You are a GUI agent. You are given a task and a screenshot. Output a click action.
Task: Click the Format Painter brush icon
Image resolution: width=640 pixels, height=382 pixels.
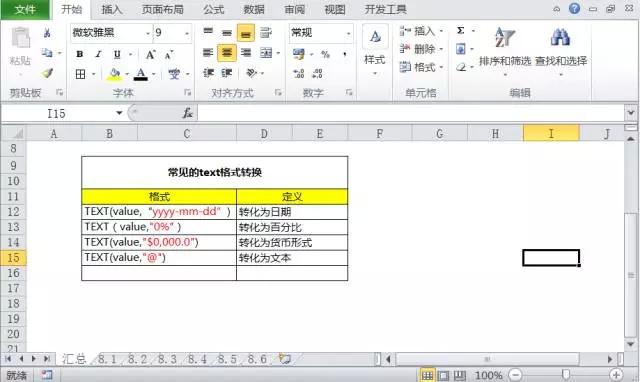47,73
